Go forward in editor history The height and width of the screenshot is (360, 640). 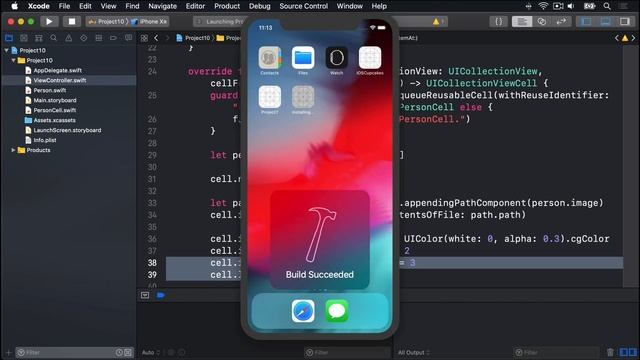pos(167,38)
